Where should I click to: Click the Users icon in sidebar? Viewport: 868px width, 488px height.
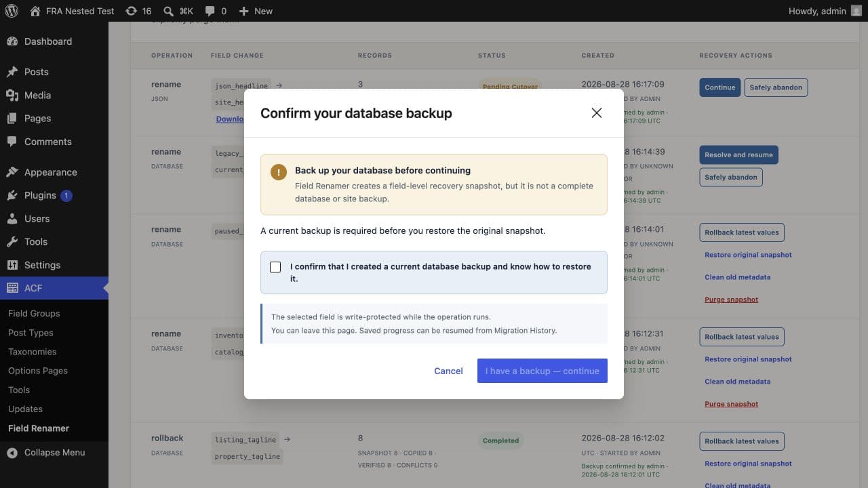[x=12, y=218]
